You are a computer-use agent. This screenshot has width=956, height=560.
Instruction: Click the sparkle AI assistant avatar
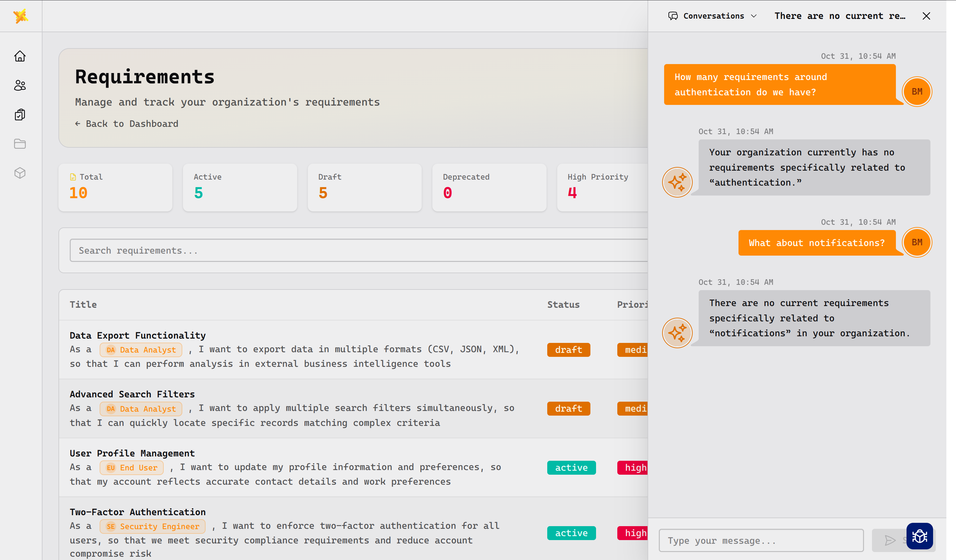click(677, 182)
